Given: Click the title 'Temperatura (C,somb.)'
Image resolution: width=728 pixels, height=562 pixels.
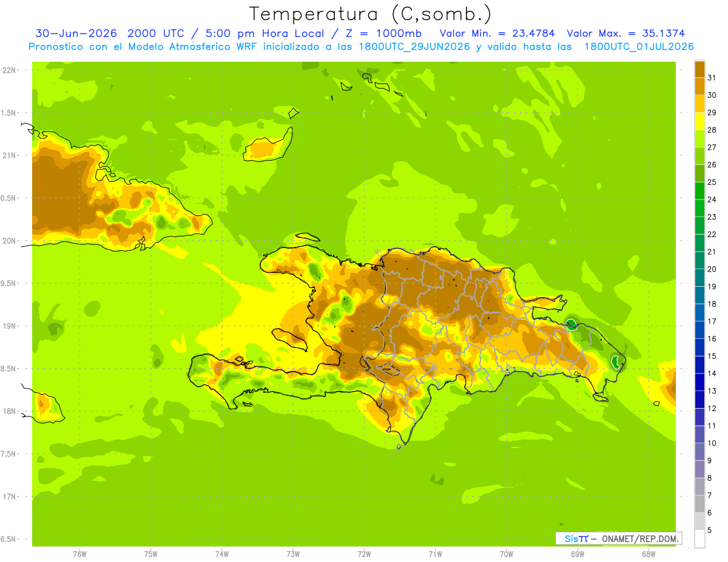Looking at the screenshot, I should coord(370,13).
